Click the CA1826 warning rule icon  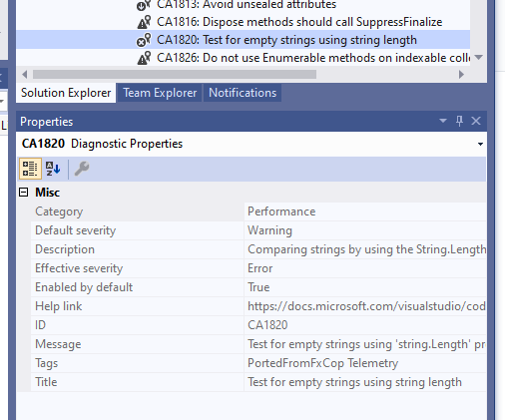point(144,58)
